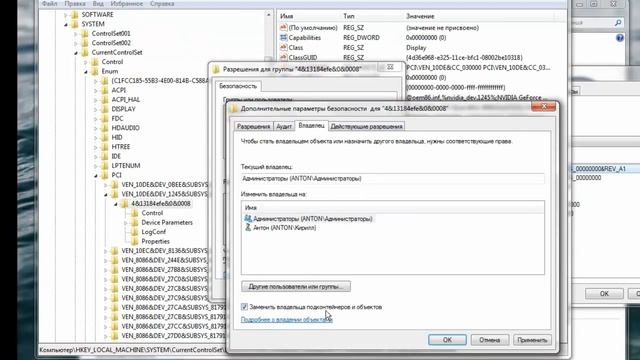640x360 pixels.
Task: Collapse the Enum tree node
Action: (86, 72)
